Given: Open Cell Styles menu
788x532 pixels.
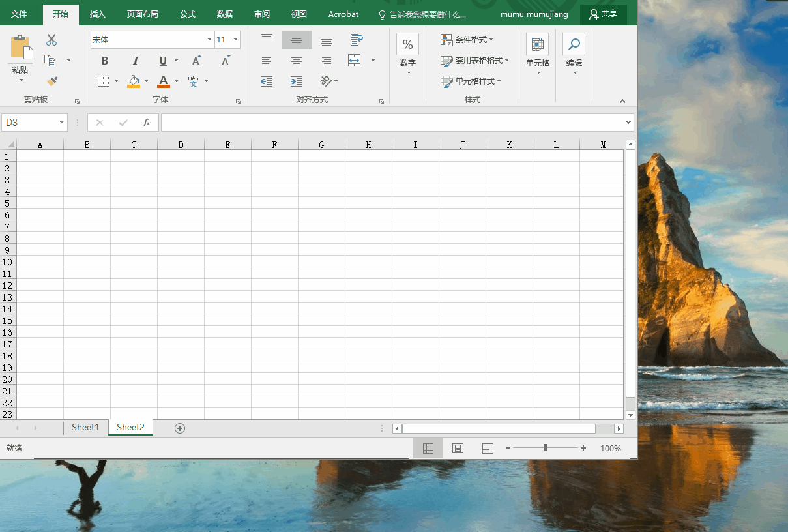Looking at the screenshot, I should 471,81.
